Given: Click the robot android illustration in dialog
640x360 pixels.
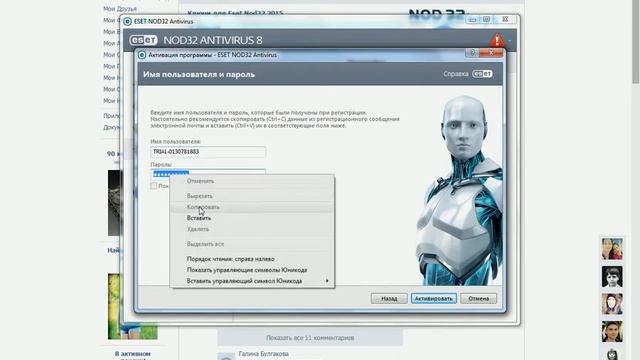Looking at the screenshot, I should click(460, 190).
